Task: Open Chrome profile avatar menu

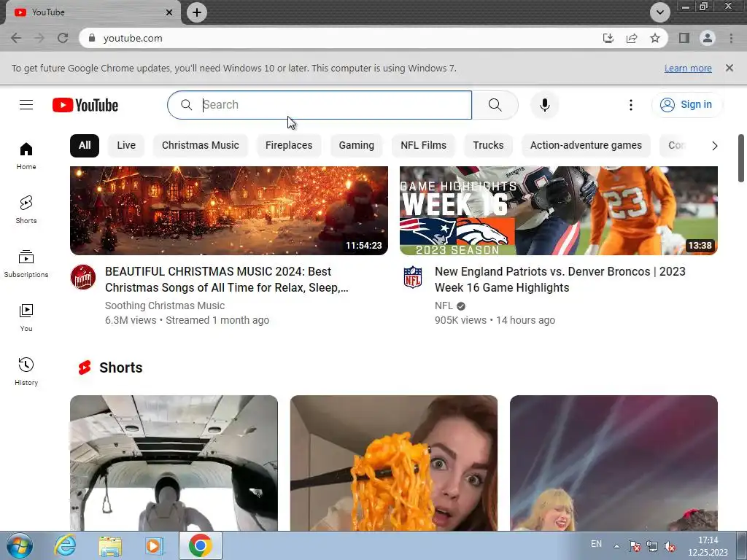Action: (x=708, y=38)
